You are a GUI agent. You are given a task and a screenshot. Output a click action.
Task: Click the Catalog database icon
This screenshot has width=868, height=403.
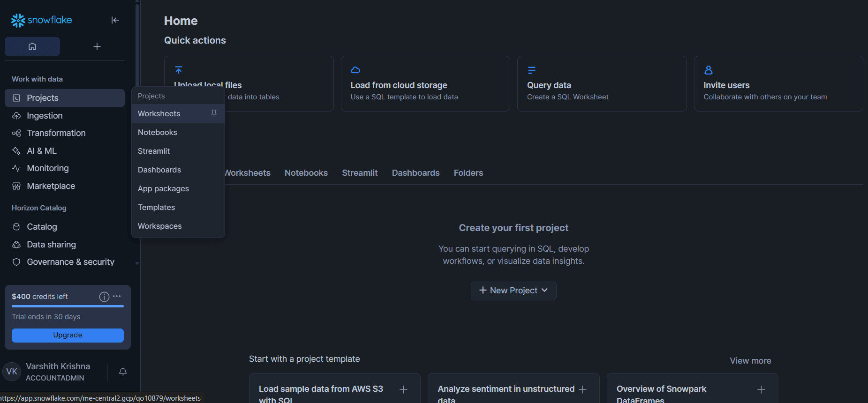[16, 227]
